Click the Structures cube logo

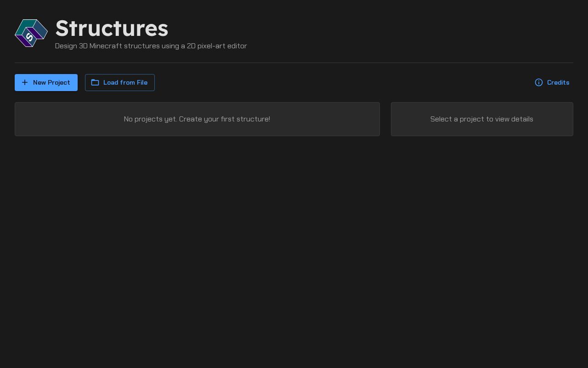tap(31, 33)
